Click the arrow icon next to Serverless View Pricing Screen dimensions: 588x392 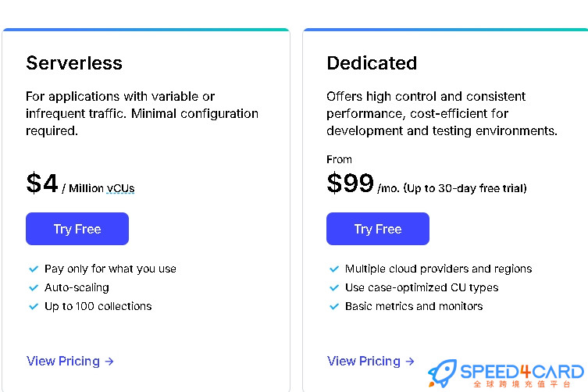pos(109,362)
